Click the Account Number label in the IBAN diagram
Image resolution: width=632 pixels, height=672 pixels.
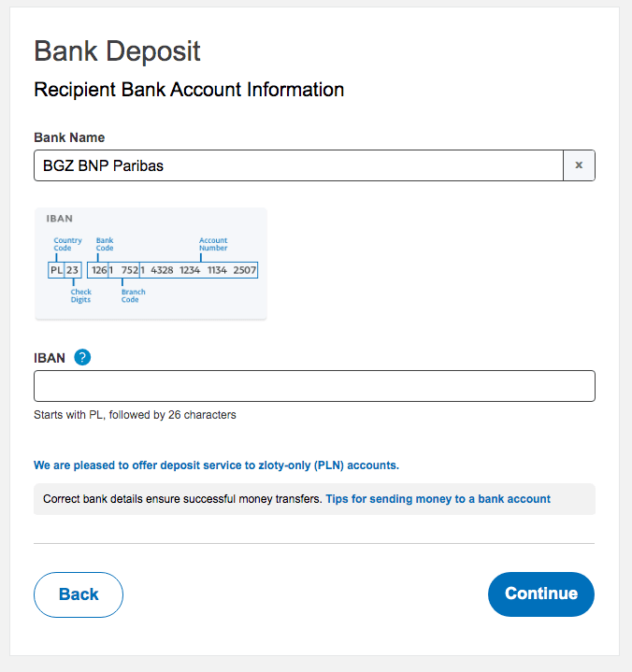coord(213,244)
